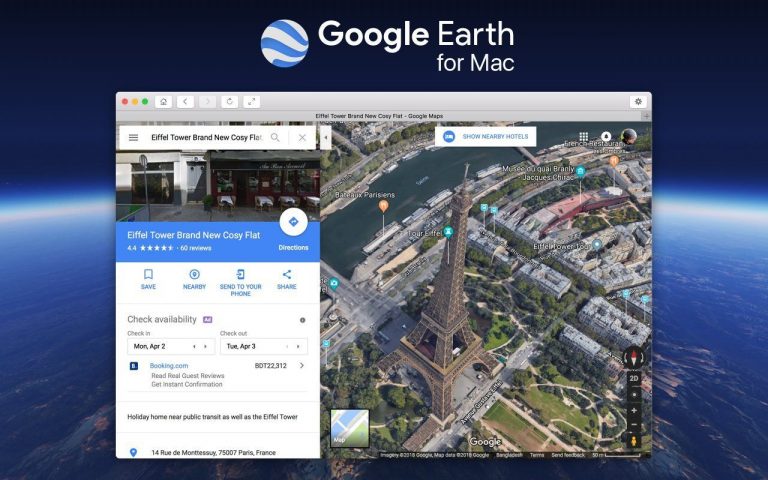Open the Google apps grid icon
The height and width of the screenshot is (480, 768).
(x=583, y=136)
